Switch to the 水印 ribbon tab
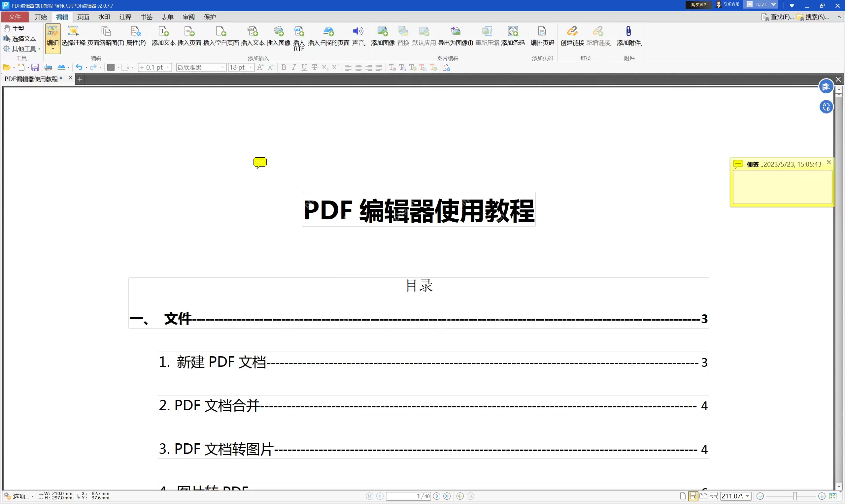This screenshot has height=504, width=845. (x=104, y=16)
